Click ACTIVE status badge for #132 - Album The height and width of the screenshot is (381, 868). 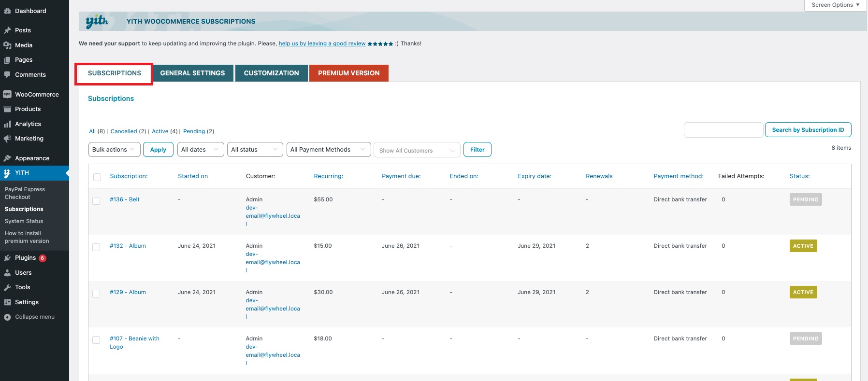[x=803, y=246]
